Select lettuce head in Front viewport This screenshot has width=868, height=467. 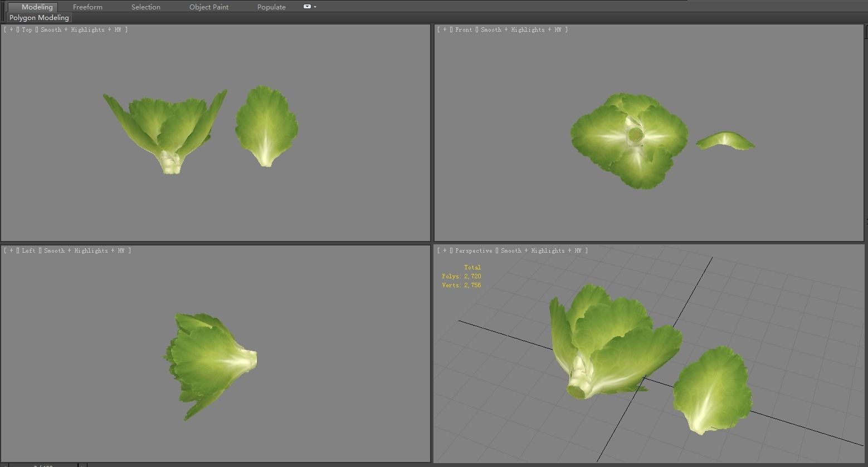[x=630, y=140]
